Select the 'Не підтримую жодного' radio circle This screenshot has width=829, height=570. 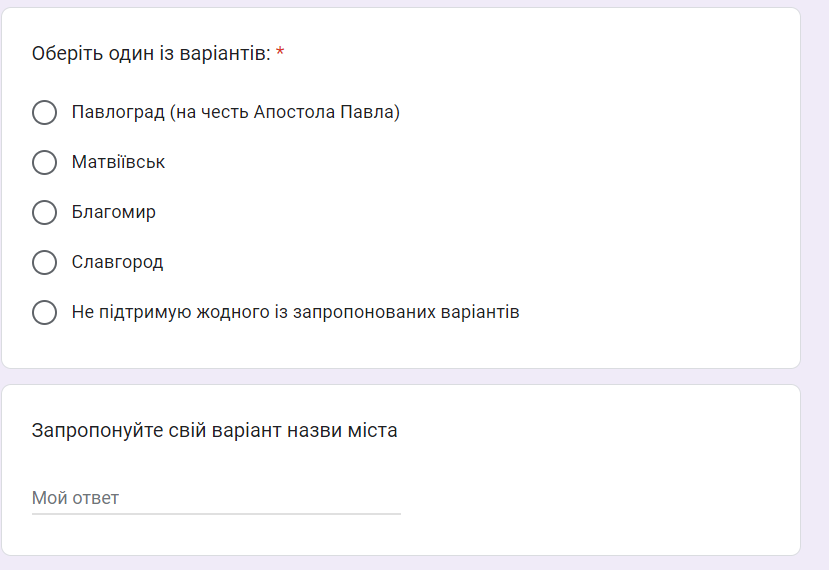point(44,312)
